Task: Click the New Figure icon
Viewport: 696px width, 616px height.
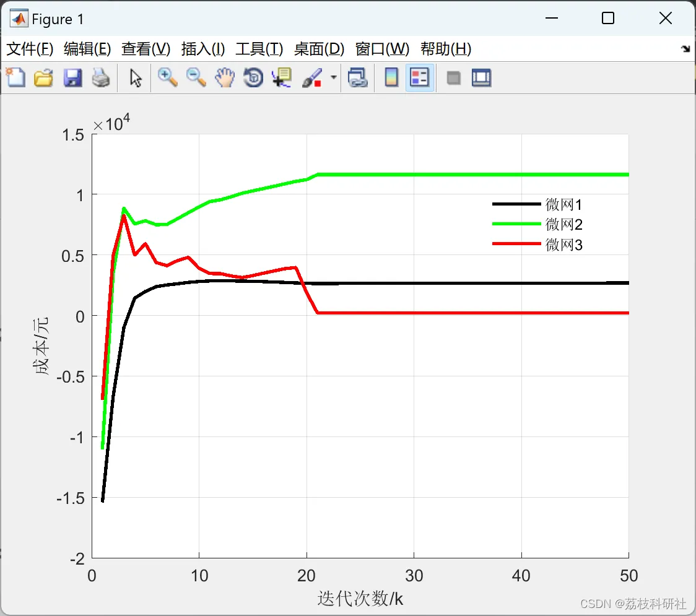Action: (x=16, y=77)
